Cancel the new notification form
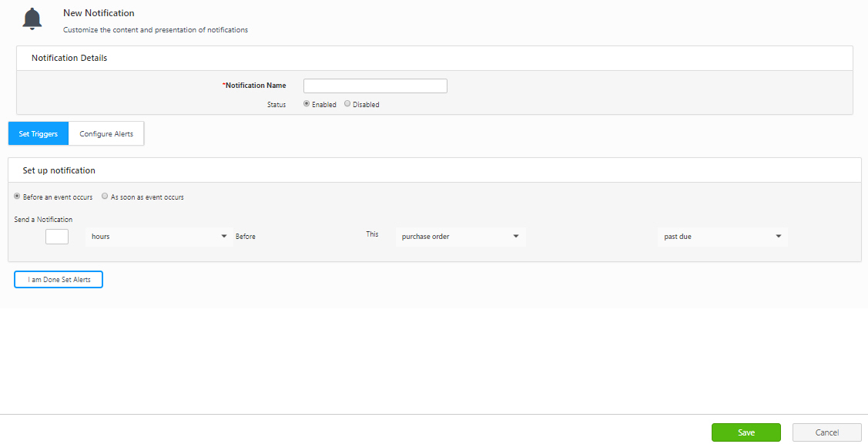Image resolution: width=868 pixels, height=444 pixels. pos(826,432)
